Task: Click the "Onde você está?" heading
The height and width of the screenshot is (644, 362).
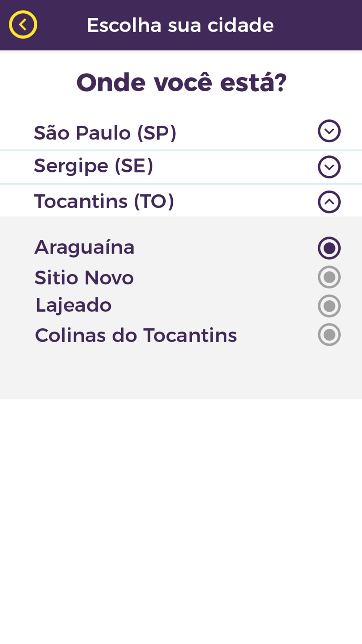Action: [181, 83]
